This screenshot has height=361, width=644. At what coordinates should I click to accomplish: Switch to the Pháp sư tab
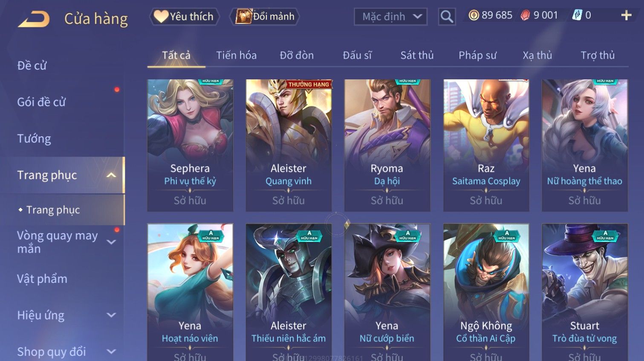(477, 55)
